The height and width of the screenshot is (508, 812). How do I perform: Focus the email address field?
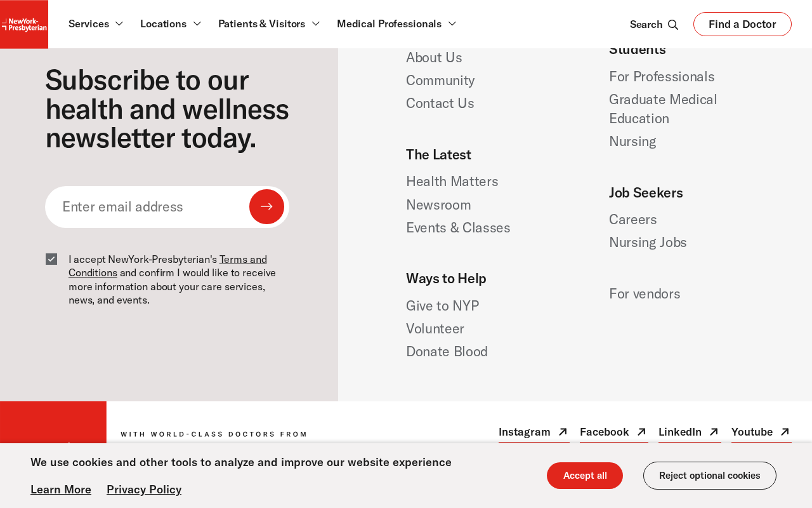pyautogui.click(x=147, y=207)
